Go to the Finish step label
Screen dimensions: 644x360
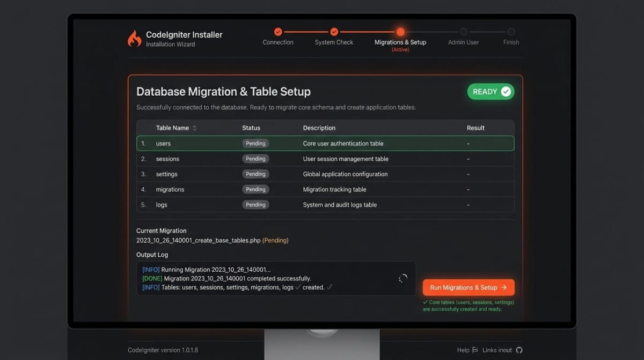coord(511,42)
